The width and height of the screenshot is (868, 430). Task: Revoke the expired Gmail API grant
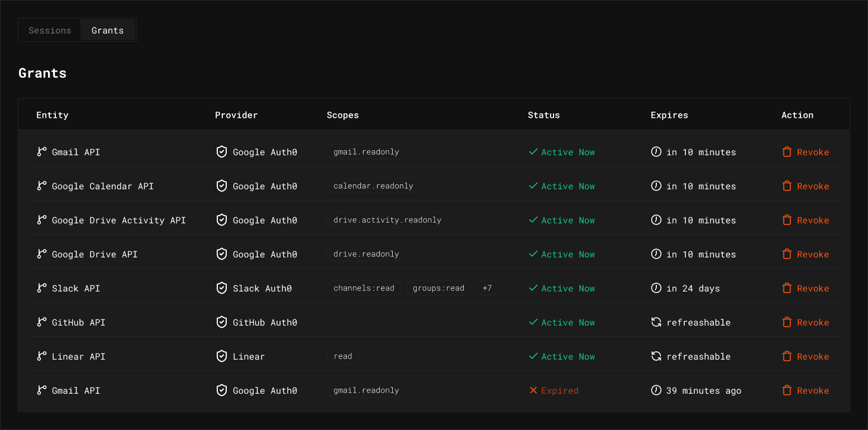click(x=805, y=390)
